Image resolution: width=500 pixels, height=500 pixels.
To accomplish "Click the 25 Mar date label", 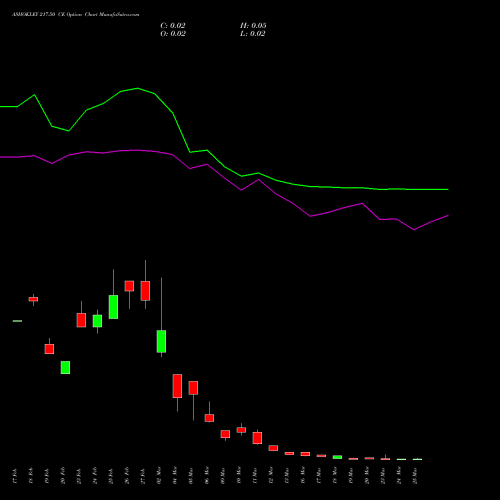I will click(415, 475).
